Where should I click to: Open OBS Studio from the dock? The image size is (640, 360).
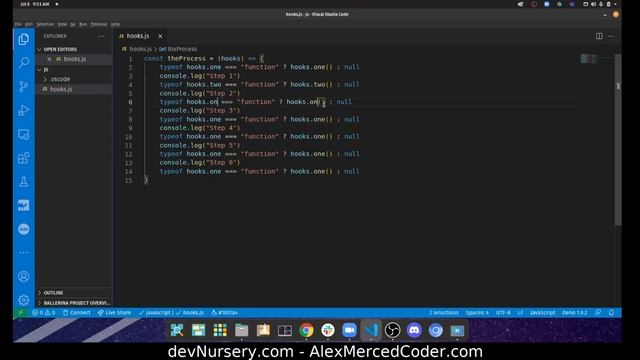click(393, 330)
